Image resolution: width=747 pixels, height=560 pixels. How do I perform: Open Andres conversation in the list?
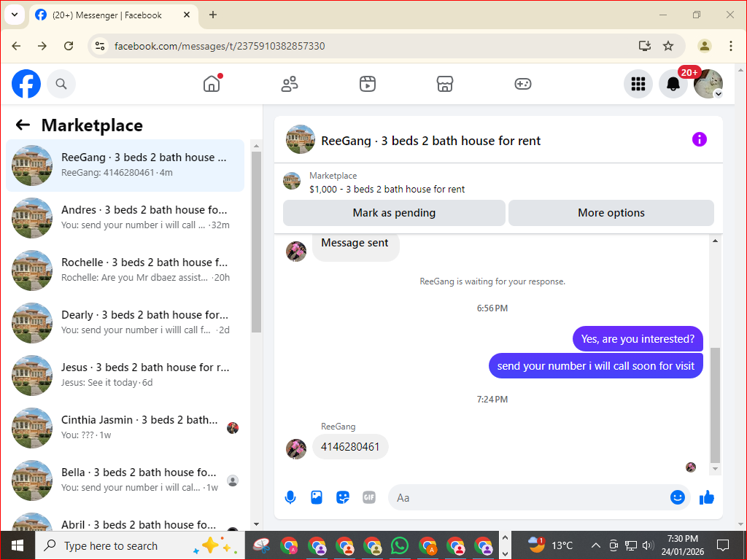click(x=125, y=217)
